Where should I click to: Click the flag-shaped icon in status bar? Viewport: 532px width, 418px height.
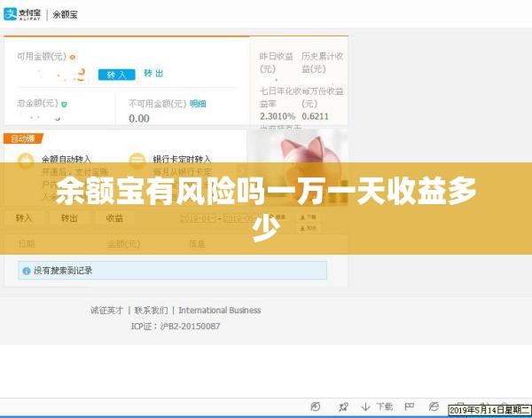(x=410, y=406)
